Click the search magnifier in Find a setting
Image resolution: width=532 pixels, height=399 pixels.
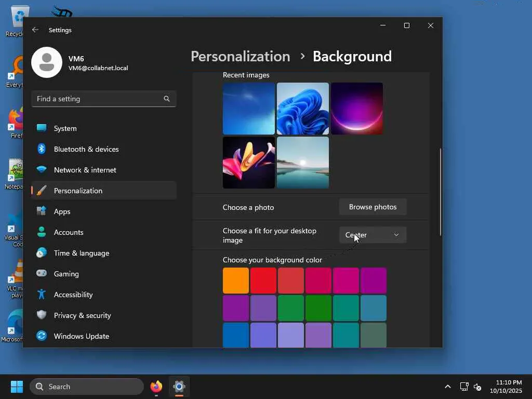coord(167,99)
